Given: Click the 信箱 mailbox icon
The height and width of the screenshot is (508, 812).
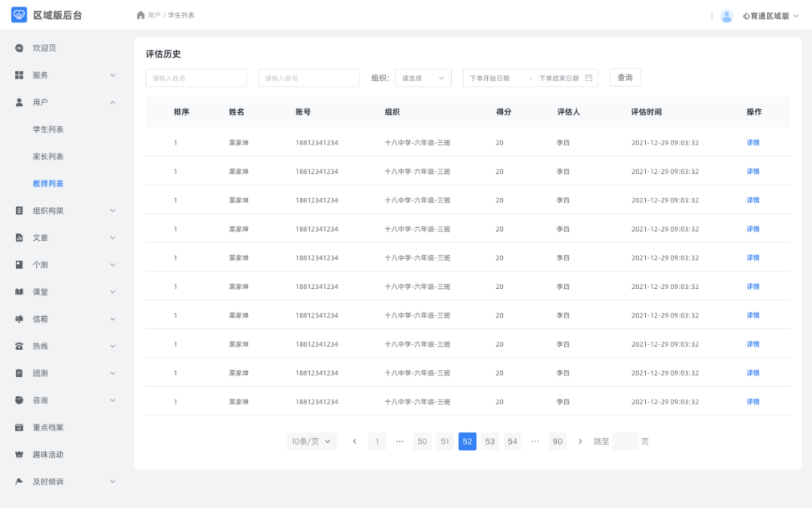Looking at the screenshot, I should 19,319.
